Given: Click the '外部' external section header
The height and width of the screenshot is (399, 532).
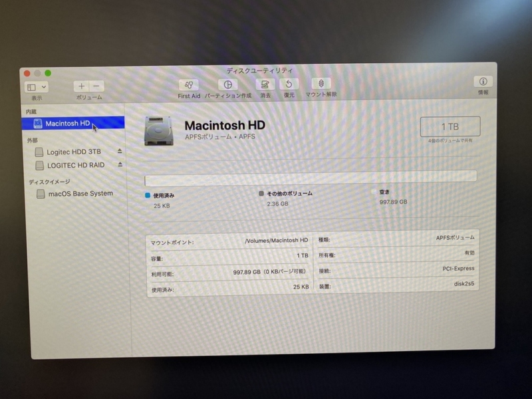Looking at the screenshot, I should coord(32,140).
